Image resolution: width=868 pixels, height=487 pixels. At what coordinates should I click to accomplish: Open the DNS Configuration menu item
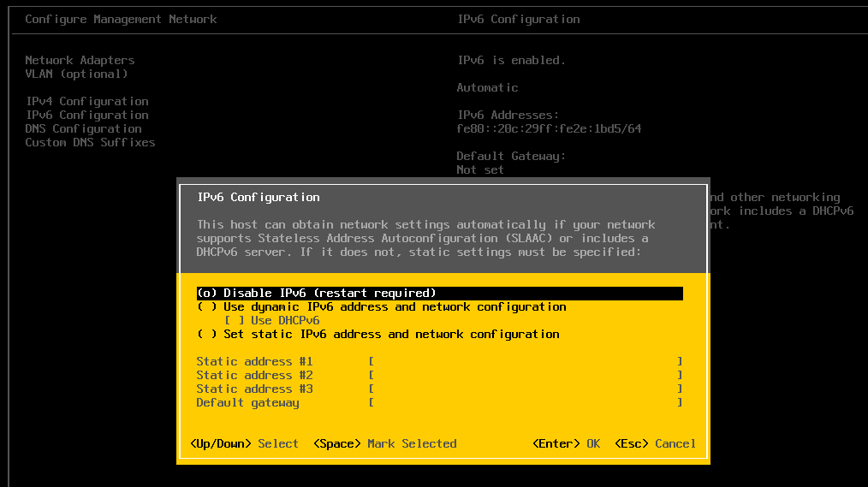pos(83,129)
